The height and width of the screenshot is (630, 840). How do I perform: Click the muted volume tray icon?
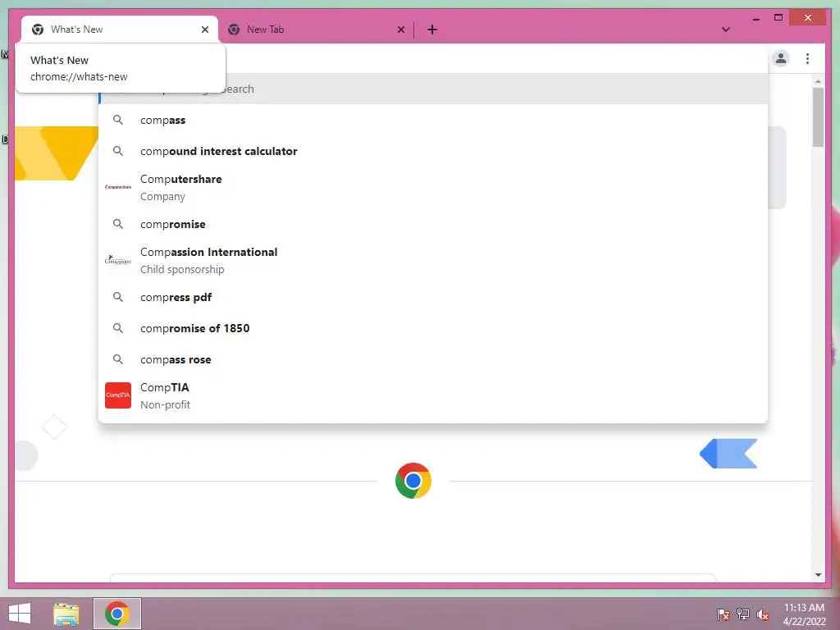762,614
